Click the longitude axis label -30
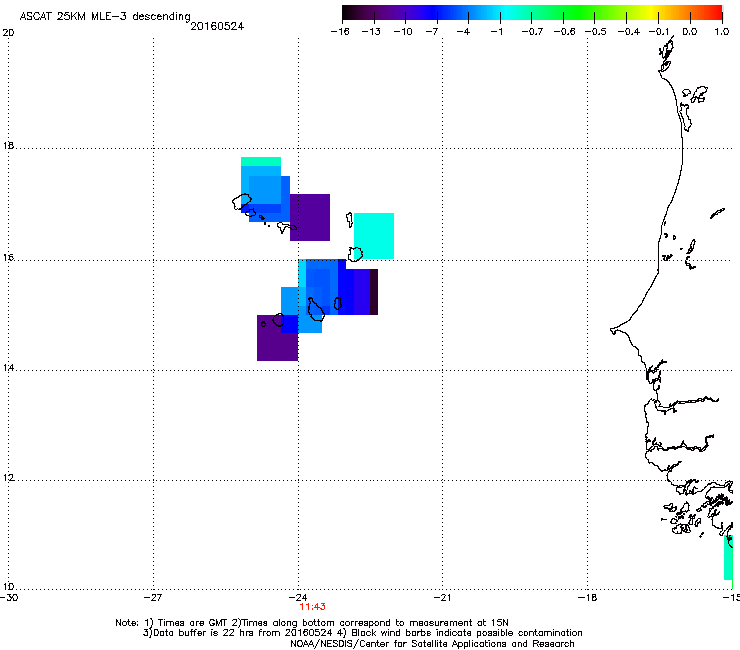Screen dimensions: 740x650 tap(9, 598)
